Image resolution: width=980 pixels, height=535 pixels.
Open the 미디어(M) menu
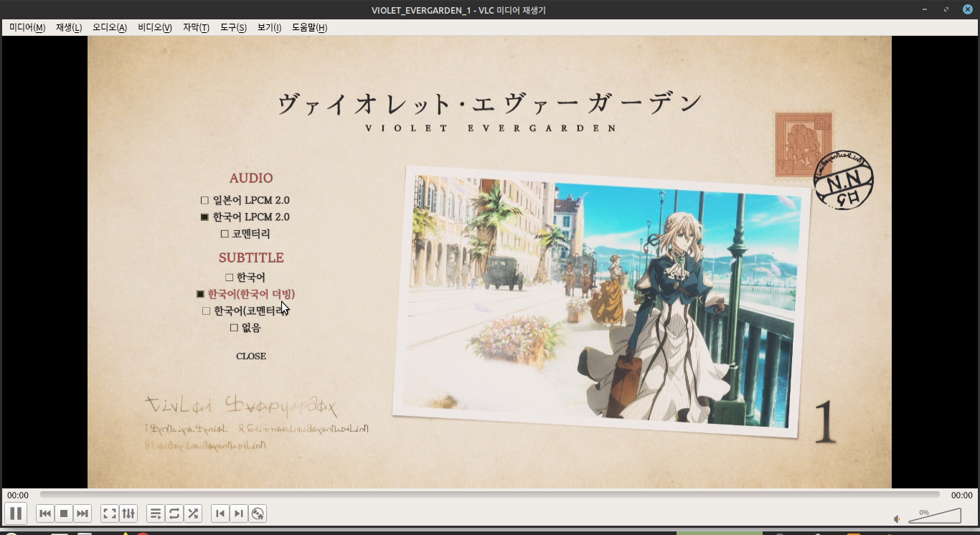27,27
